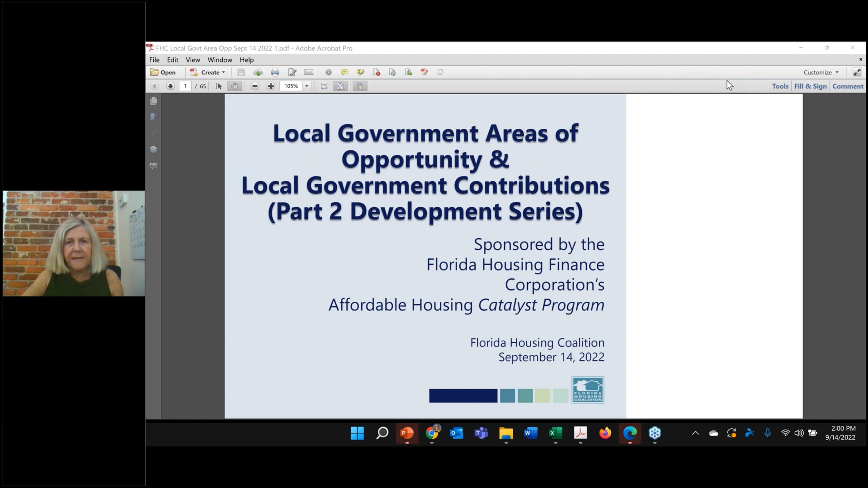The width and height of the screenshot is (868, 488).
Task: Click the microphone tray icon
Action: 767,433
